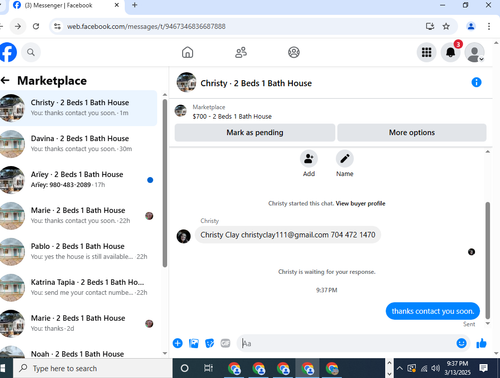This screenshot has height=378, width=500.
Task: Click chat header title Christy · 2 Beds
Action: pyautogui.click(x=256, y=83)
